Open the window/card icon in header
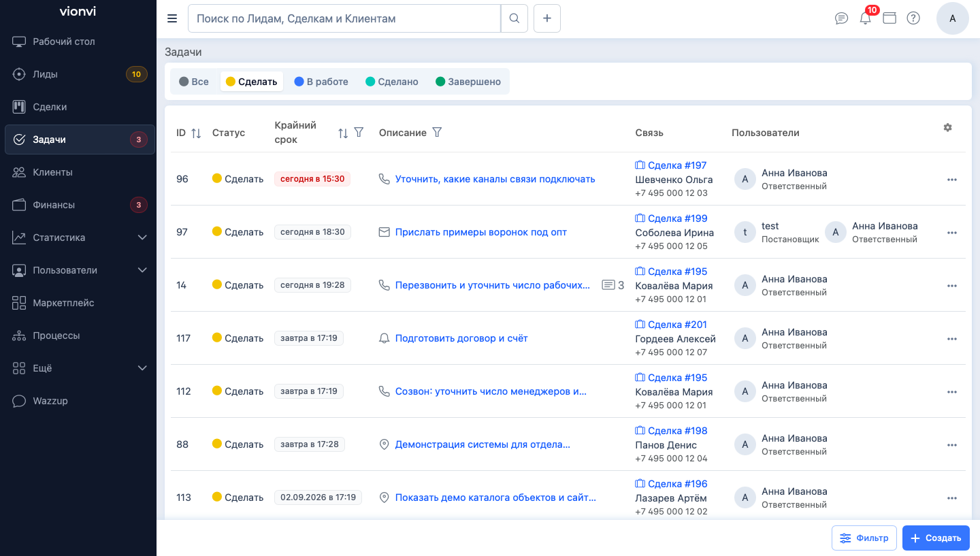The height and width of the screenshot is (556, 980). point(889,18)
